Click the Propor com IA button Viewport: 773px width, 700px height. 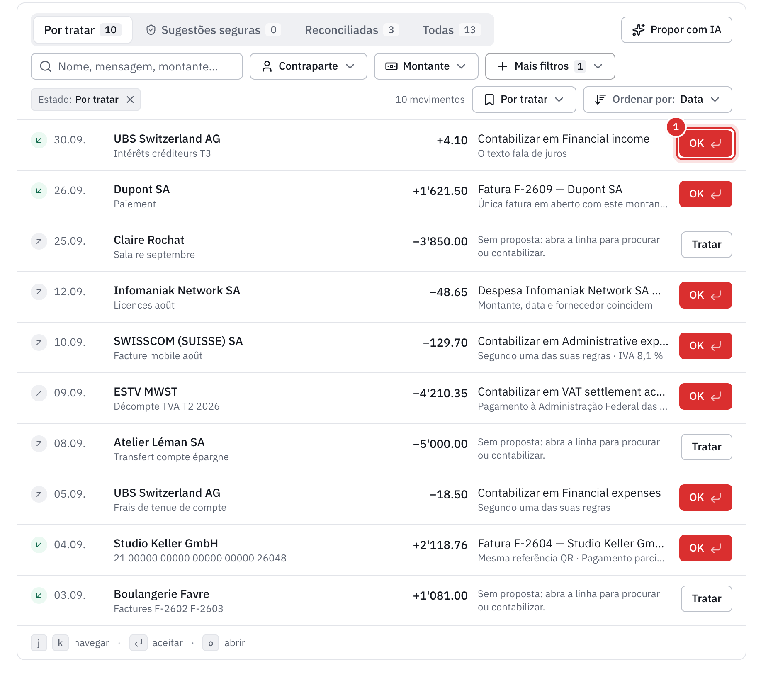676,30
